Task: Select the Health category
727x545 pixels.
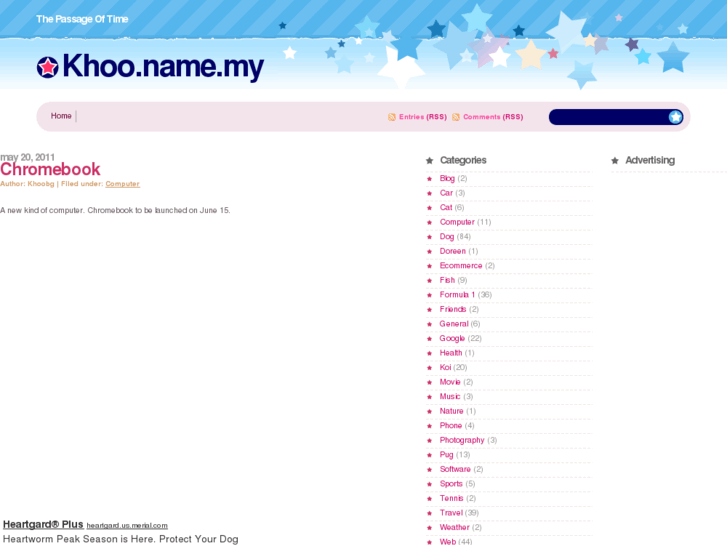Action: coord(451,353)
